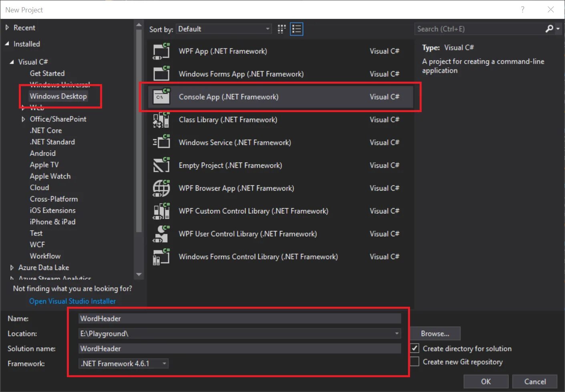Select Apple Watch category
Screen dimensions: 565x392
pos(50,176)
